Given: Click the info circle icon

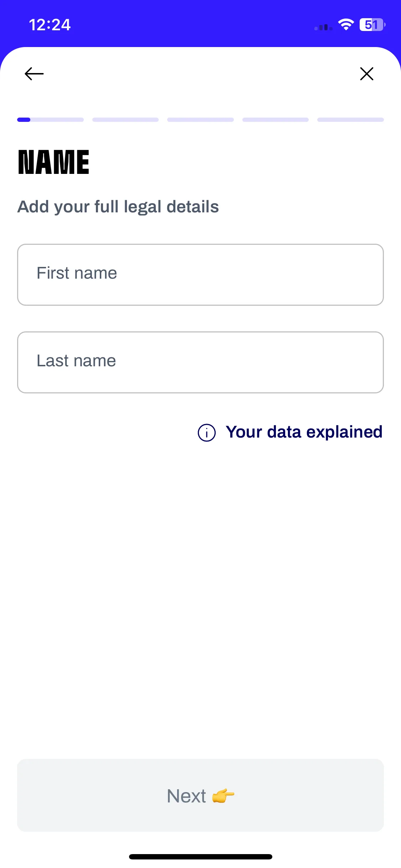Looking at the screenshot, I should (x=207, y=433).
